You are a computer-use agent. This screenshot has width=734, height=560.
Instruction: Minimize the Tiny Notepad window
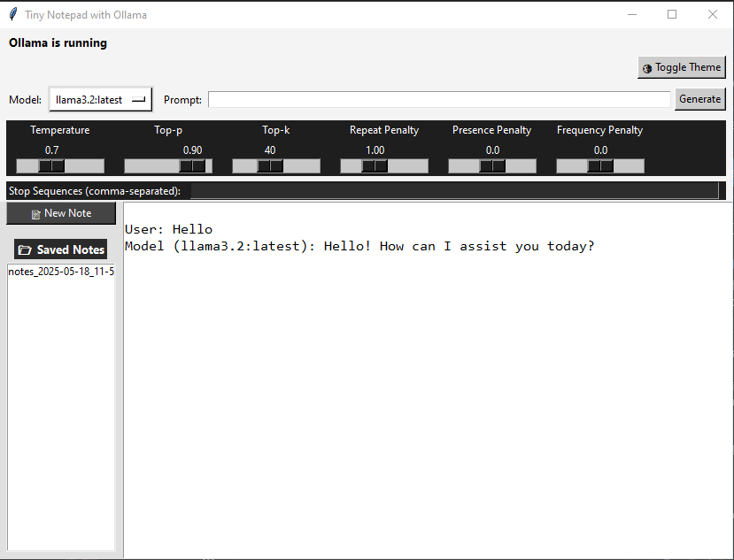[x=632, y=14]
